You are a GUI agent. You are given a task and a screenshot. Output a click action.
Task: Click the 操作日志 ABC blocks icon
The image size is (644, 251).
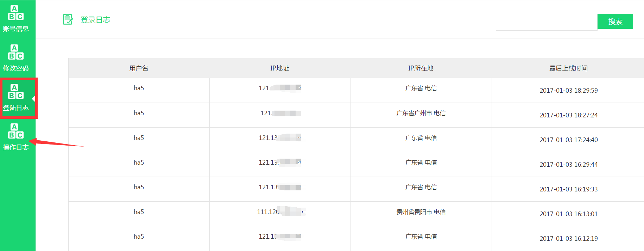click(16, 131)
